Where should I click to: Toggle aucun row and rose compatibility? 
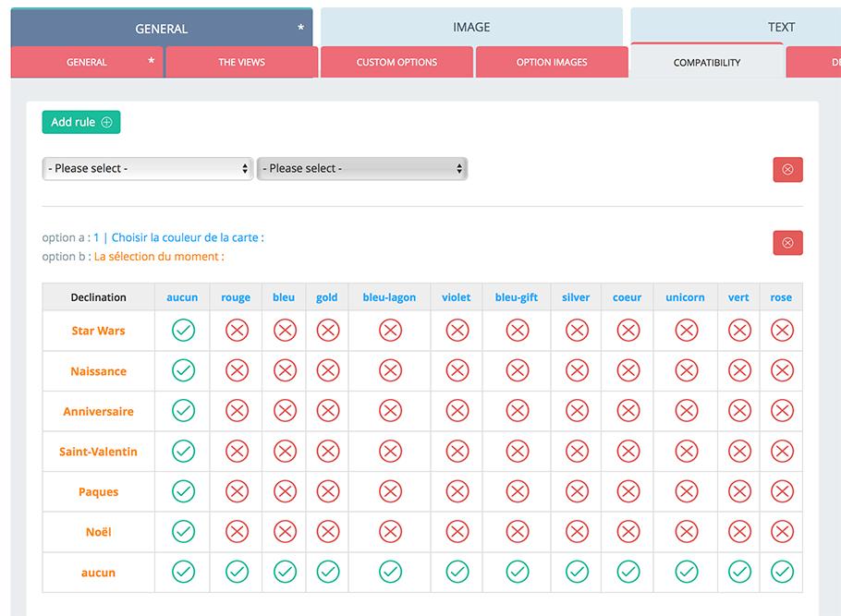tap(782, 572)
